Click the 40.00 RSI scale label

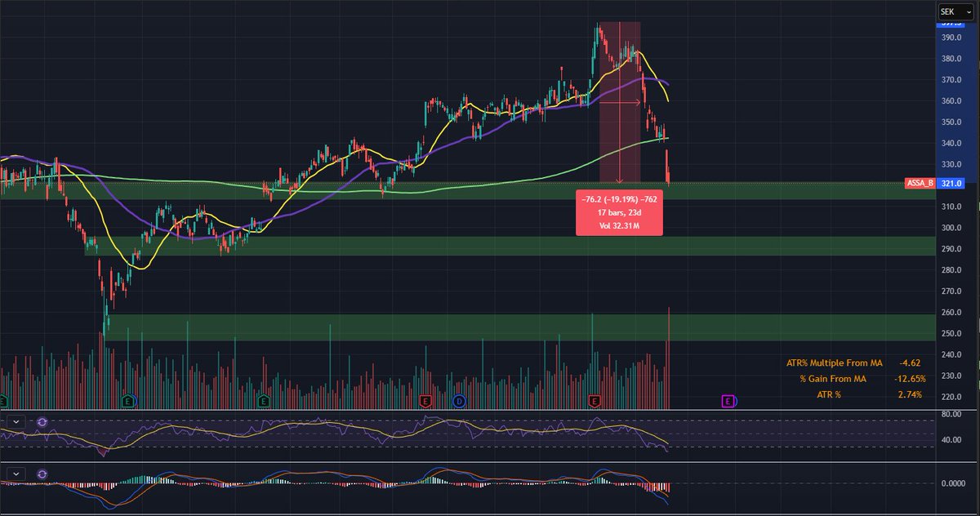point(951,440)
